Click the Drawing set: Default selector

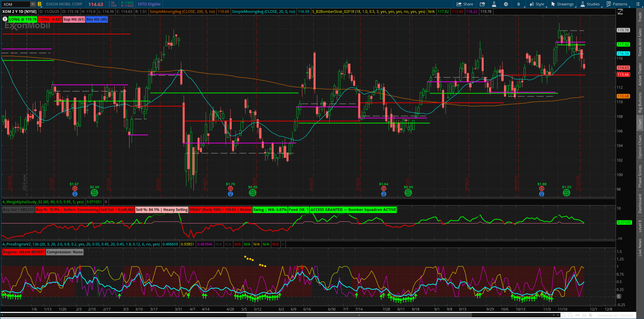[x=615, y=315]
